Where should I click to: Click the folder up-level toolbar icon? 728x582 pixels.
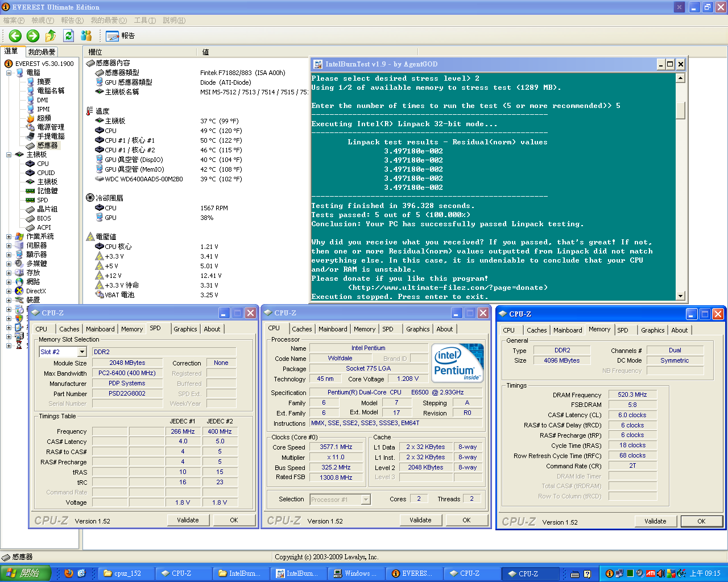(51, 36)
